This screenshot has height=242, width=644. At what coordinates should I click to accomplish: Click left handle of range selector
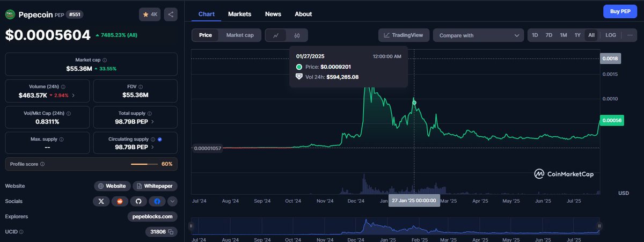[x=191, y=226]
